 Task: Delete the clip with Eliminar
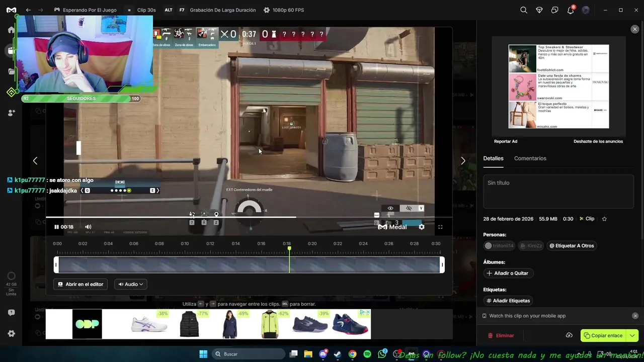[x=501, y=335]
